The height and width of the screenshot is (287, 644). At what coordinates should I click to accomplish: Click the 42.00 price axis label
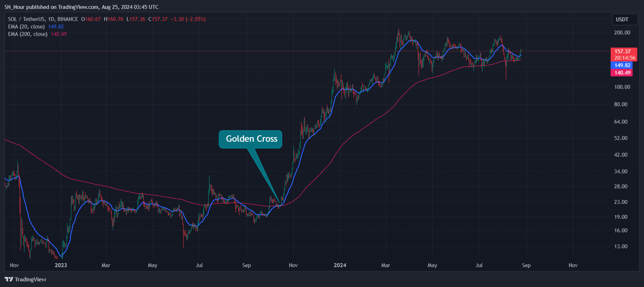(x=621, y=155)
